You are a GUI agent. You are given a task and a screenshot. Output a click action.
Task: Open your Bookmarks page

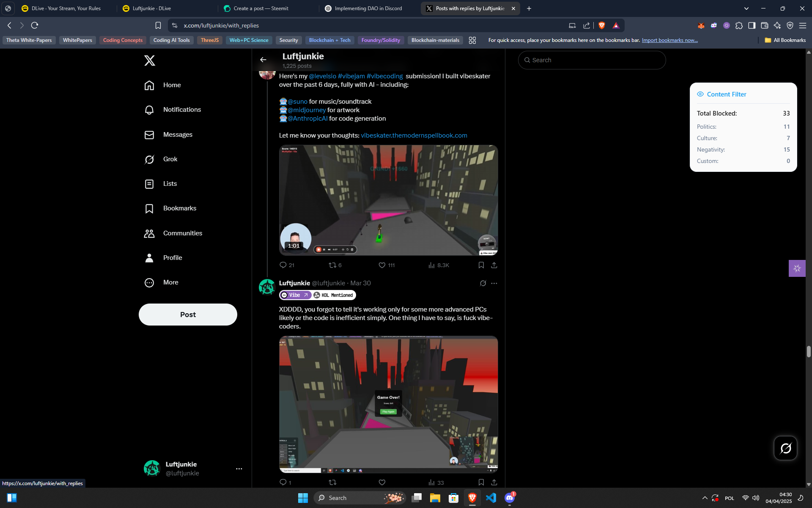pyautogui.click(x=179, y=208)
